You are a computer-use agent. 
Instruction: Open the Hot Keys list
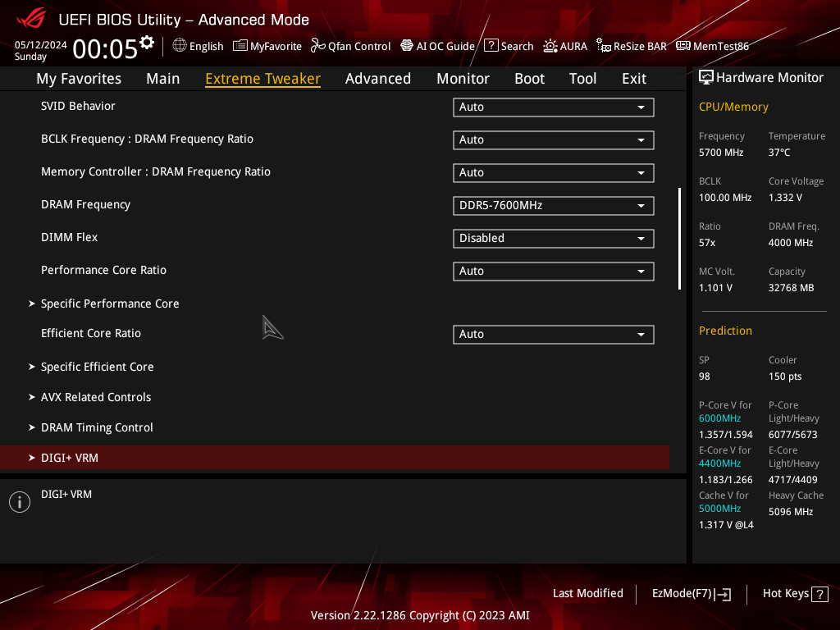[x=795, y=594]
